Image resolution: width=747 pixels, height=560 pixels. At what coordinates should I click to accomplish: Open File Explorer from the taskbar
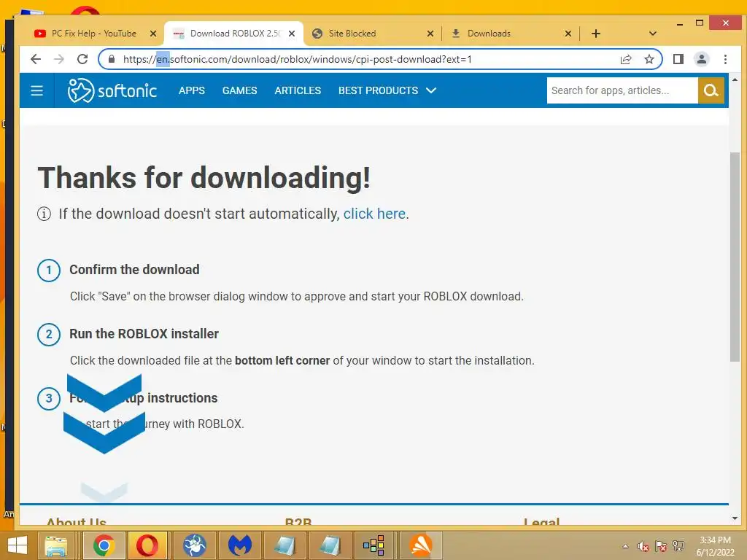click(55, 545)
